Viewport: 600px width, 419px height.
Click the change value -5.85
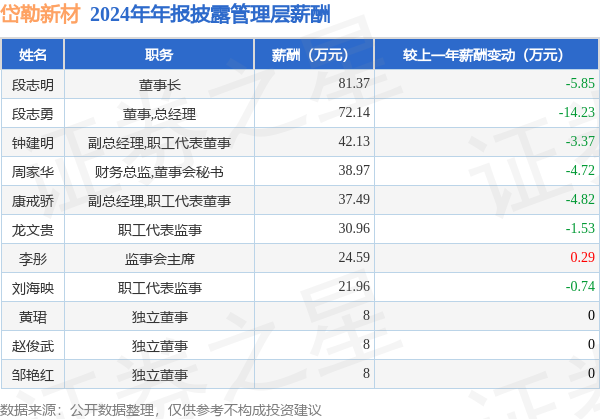click(580, 83)
